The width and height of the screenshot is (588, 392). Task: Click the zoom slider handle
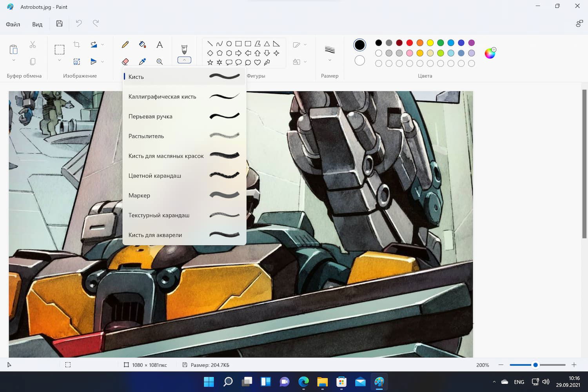point(535,365)
